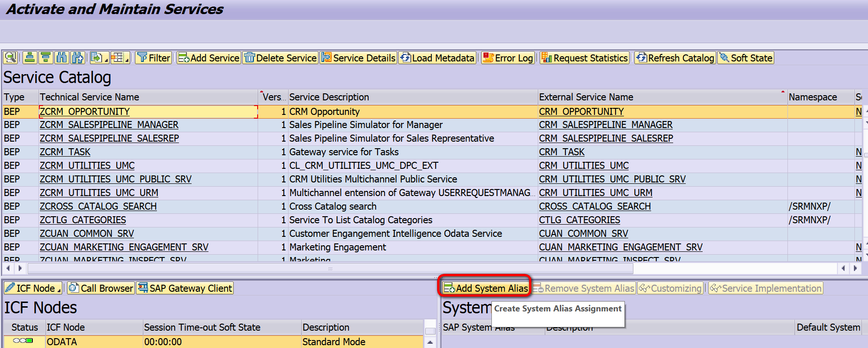
Task: Open the Error Log
Action: click(508, 58)
